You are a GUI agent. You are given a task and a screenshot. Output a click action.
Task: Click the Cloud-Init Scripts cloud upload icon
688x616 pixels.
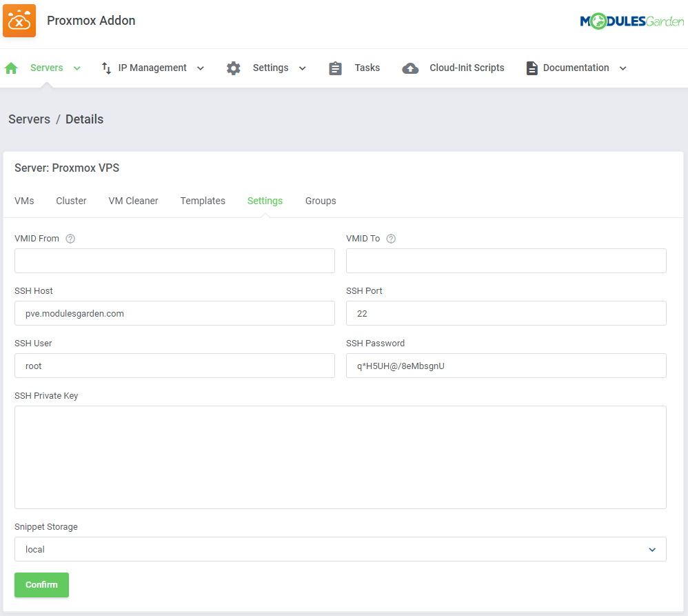tap(410, 68)
